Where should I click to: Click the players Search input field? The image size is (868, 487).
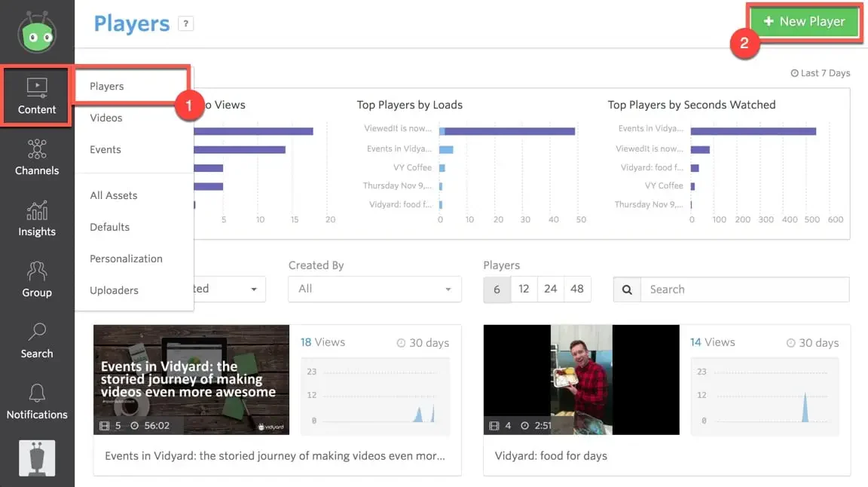coord(744,289)
